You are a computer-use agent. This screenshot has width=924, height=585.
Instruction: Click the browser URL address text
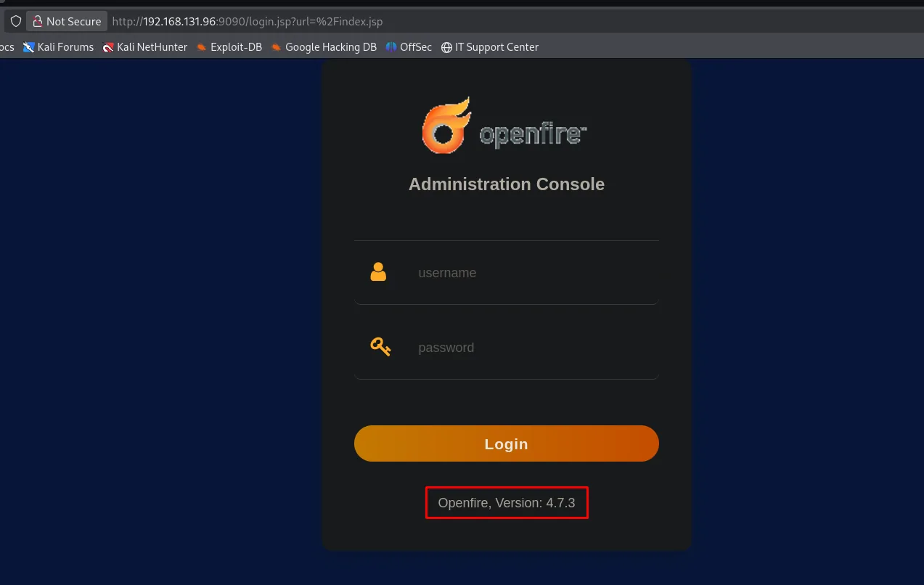248,22
